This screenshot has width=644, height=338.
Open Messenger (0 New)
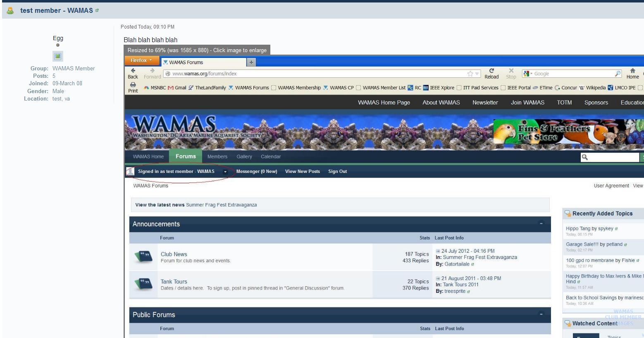(257, 172)
